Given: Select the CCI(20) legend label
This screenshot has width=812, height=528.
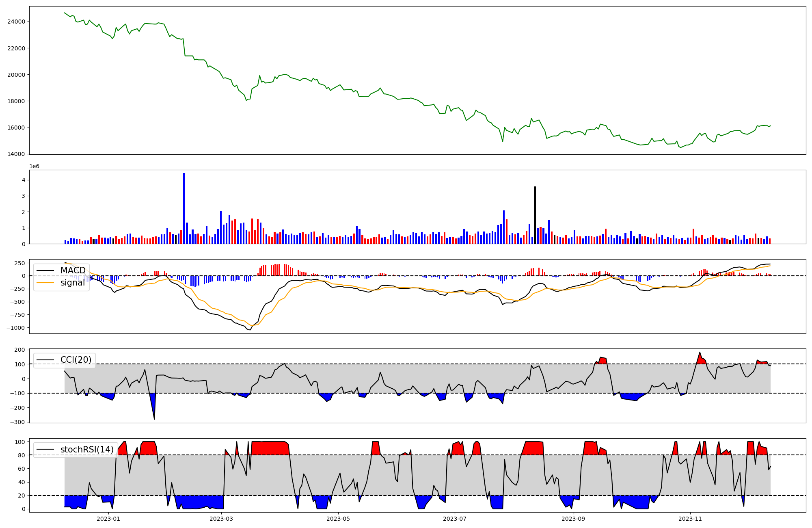Looking at the screenshot, I should [x=76, y=360].
